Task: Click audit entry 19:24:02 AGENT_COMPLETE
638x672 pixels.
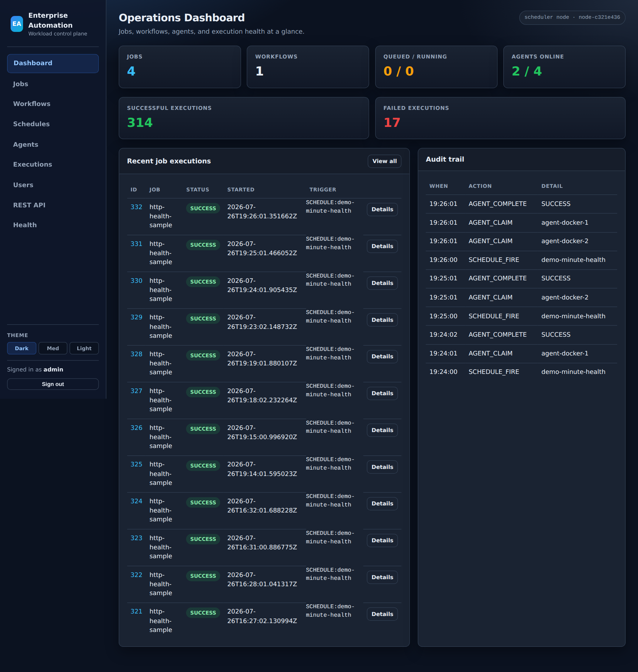Action: [x=521, y=335]
